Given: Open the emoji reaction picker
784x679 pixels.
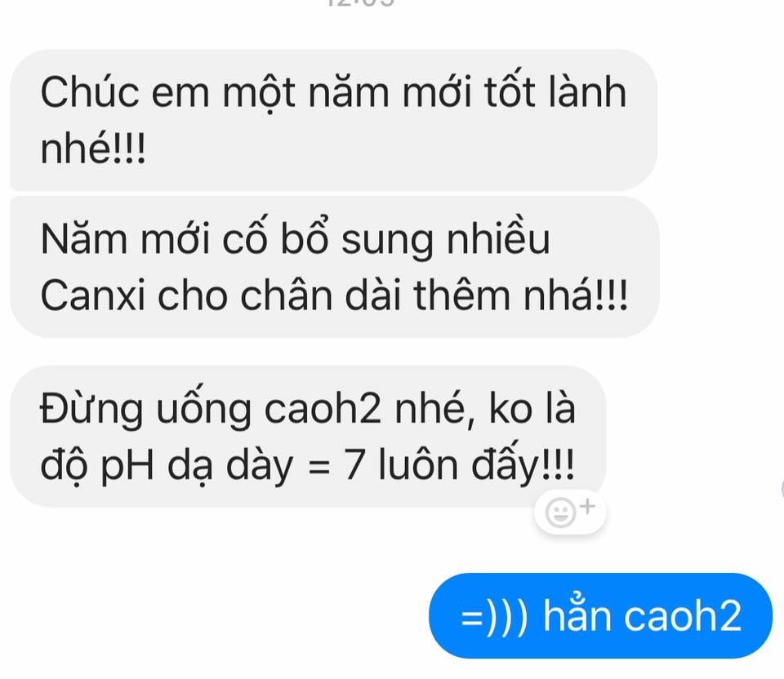Looking at the screenshot, I should pyautogui.click(x=569, y=513).
